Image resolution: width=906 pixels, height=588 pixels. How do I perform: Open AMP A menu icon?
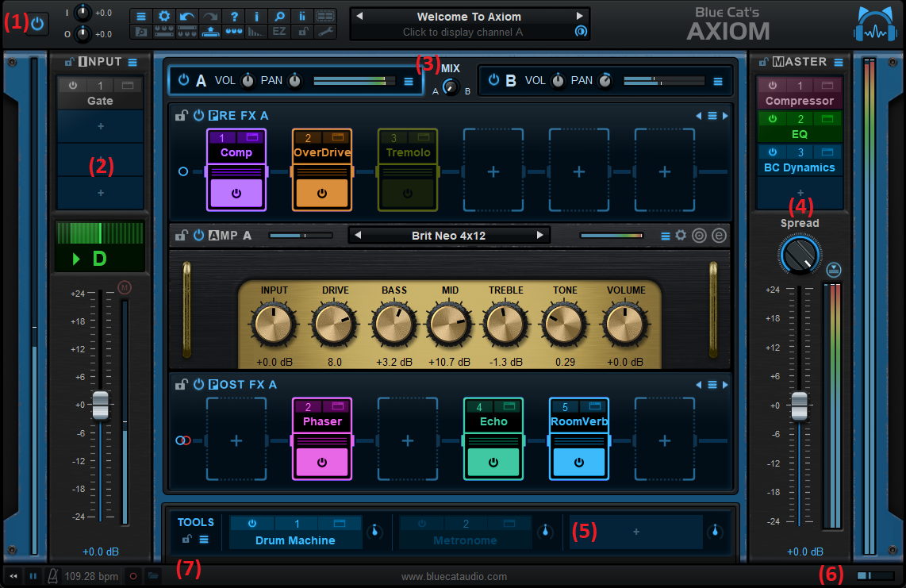click(x=665, y=236)
